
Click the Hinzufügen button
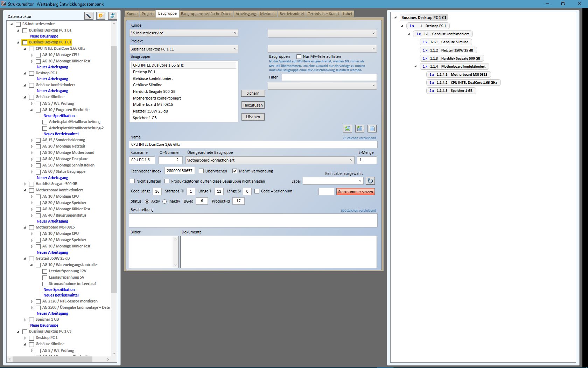point(253,105)
